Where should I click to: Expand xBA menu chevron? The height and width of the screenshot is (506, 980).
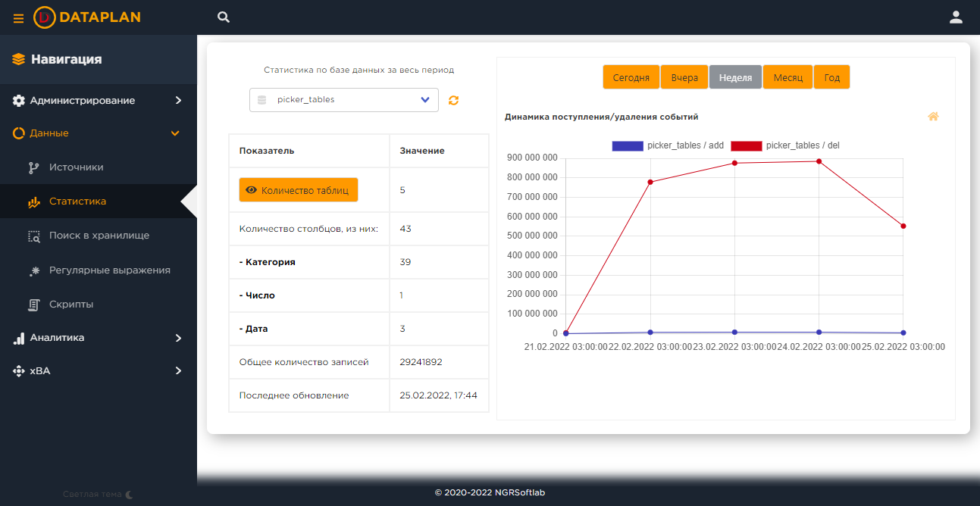pyautogui.click(x=178, y=371)
